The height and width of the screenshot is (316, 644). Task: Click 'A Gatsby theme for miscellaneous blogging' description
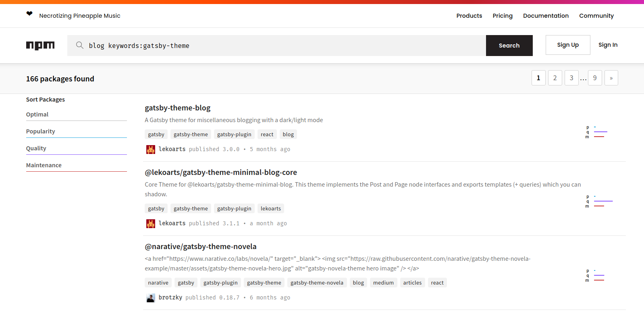pyautogui.click(x=234, y=120)
